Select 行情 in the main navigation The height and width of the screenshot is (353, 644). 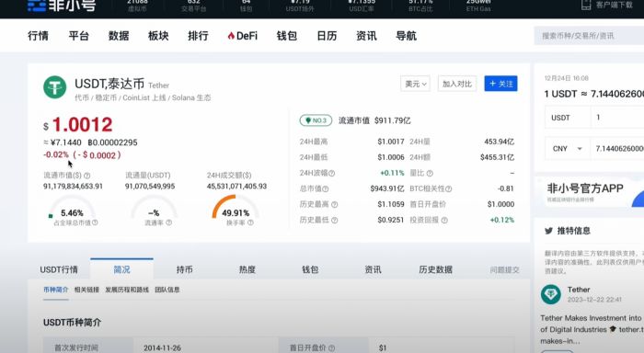click(x=39, y=36)
